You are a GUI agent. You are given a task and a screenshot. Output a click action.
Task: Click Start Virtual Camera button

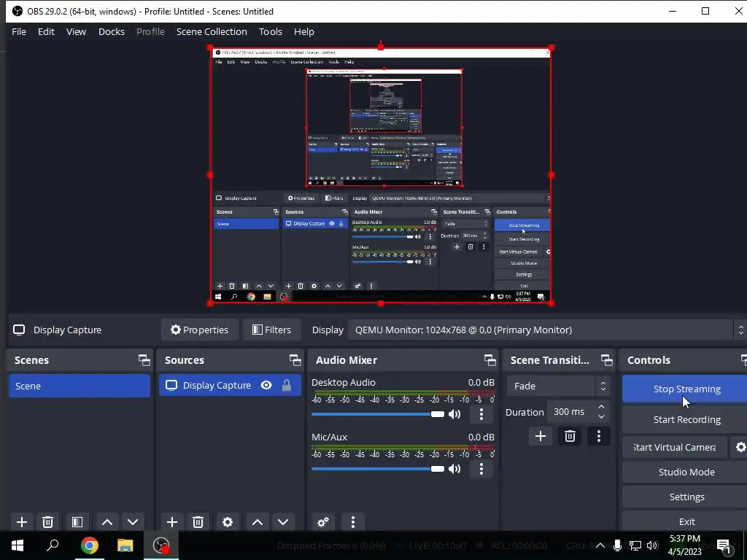point(675,447)
